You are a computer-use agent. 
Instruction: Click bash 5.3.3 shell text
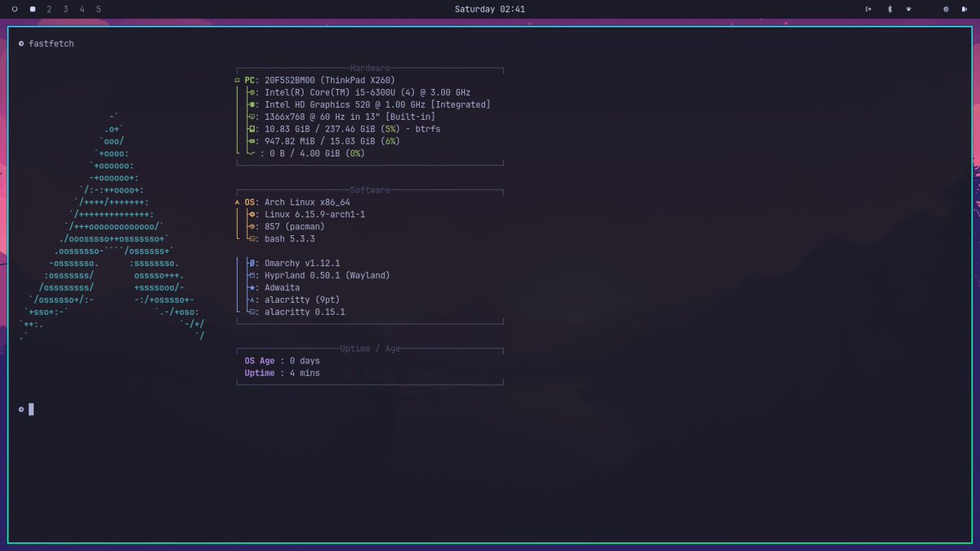[x=290, y=239]
